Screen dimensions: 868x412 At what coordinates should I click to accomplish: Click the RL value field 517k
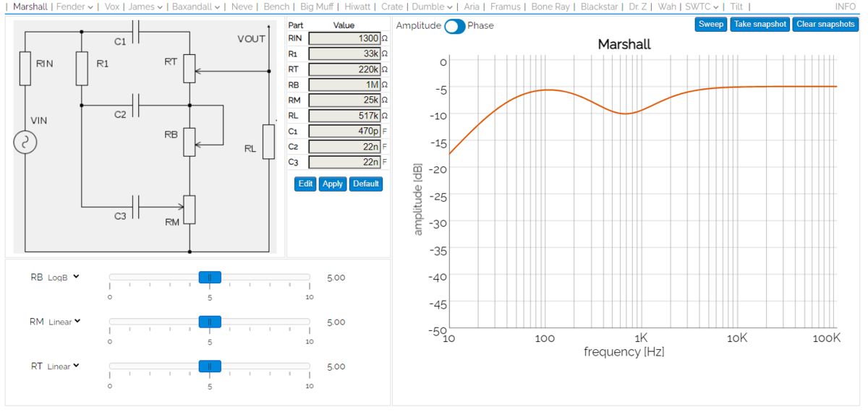click(x=344, y=116)
